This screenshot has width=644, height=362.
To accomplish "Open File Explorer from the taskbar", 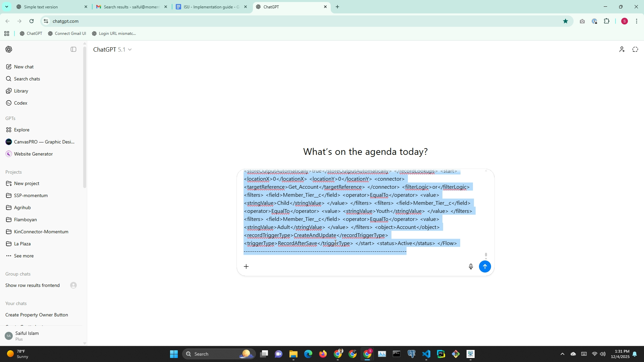I will tap(293, 354).
